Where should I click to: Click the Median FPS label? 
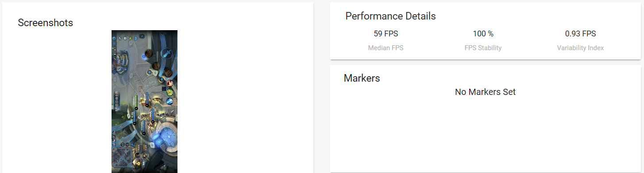(x=386, y=48)
